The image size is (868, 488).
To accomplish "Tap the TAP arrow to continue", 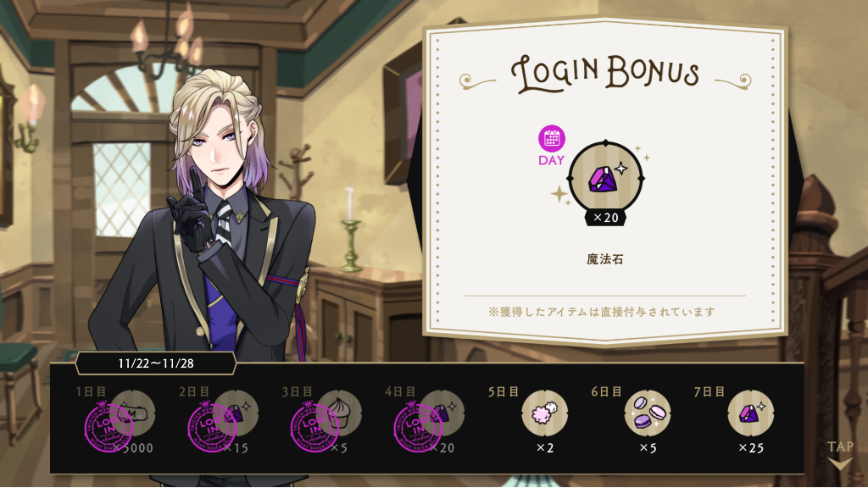I will pos(840,454).
